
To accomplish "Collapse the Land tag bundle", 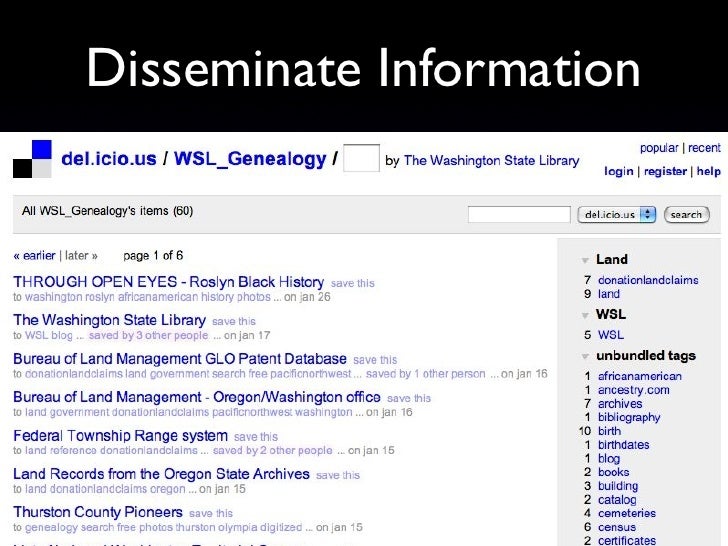I will tap(585, 260).
